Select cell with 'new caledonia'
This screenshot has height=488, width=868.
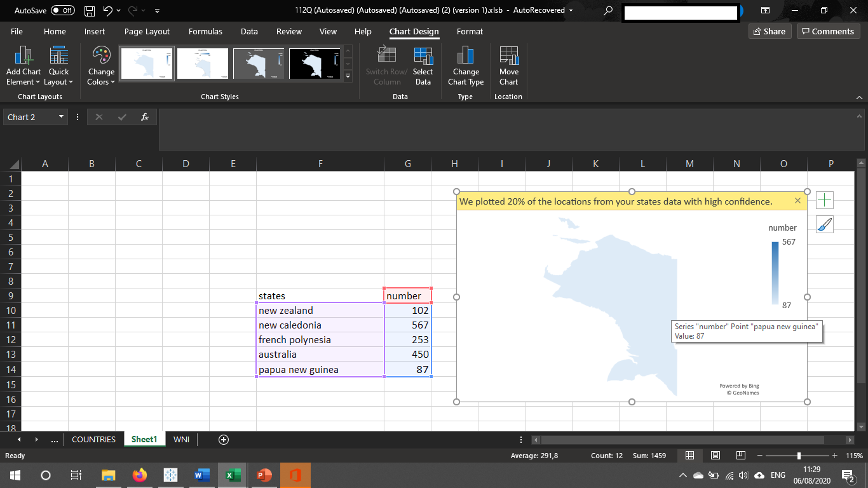pyautogui.click(x=320, y=325)
